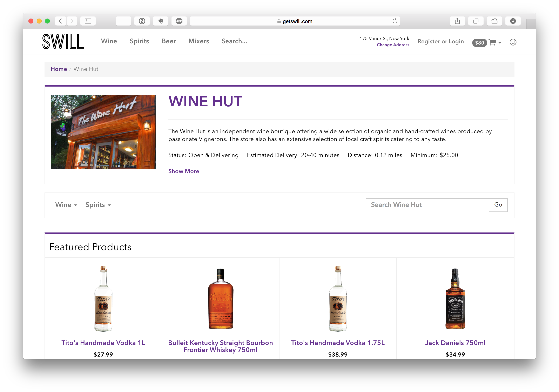Expand the cart dropdown caret
The width and height of the screenshot is (559, 392).
tap(500, 43)
